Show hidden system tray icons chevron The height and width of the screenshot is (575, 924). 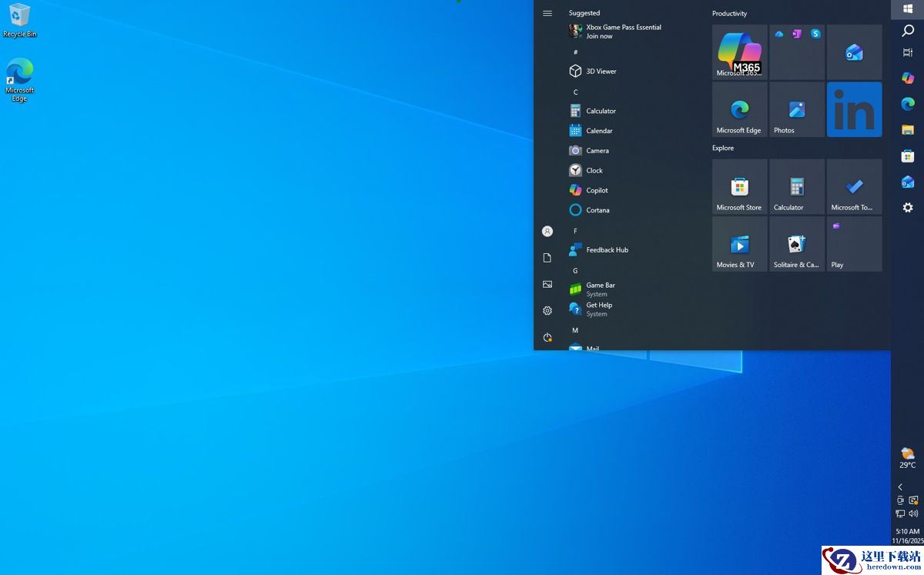[x=900, y=487]
